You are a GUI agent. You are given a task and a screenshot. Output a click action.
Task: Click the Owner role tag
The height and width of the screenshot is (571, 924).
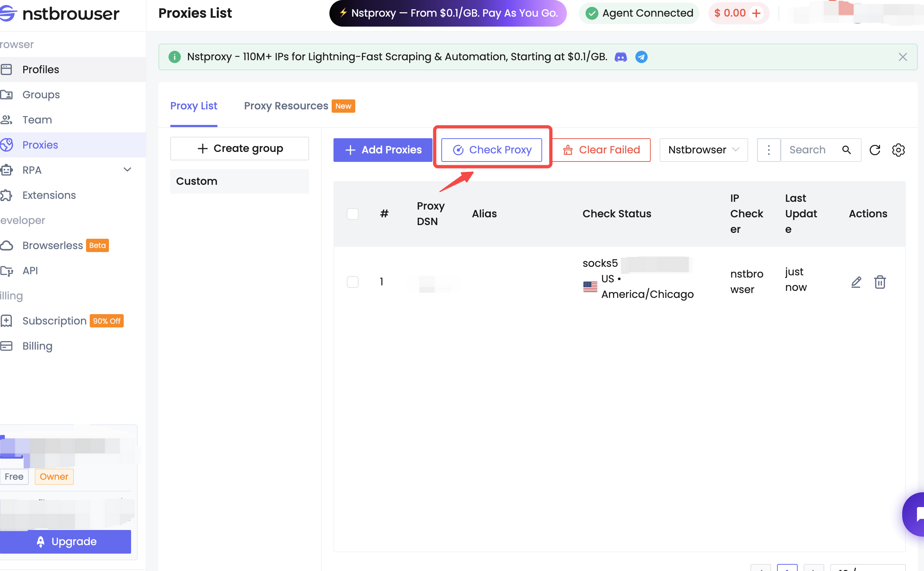[54, 477]
